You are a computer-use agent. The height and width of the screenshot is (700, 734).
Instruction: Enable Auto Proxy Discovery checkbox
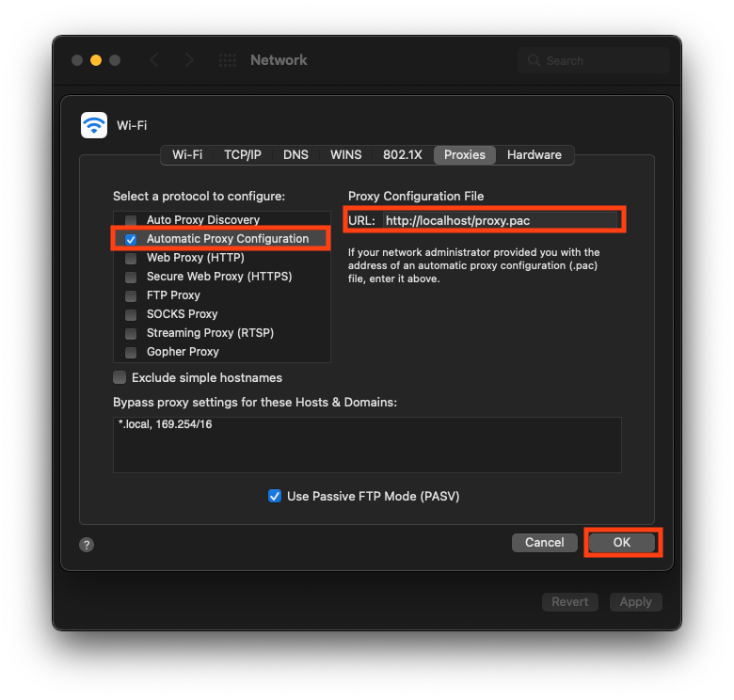point(131,220)
